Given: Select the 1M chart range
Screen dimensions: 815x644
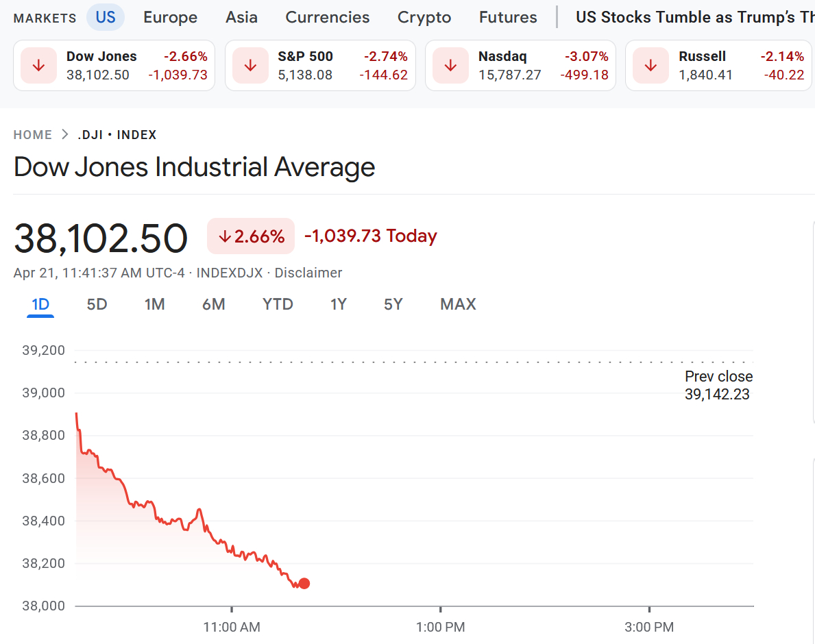Looking at the screenshot, I should (155, 304).
